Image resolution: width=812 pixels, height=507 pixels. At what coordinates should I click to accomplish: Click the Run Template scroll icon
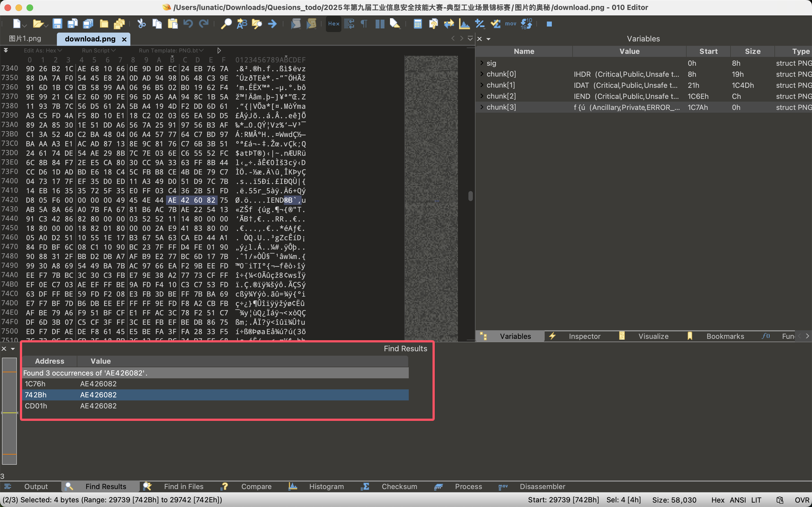tap(312, 23)
